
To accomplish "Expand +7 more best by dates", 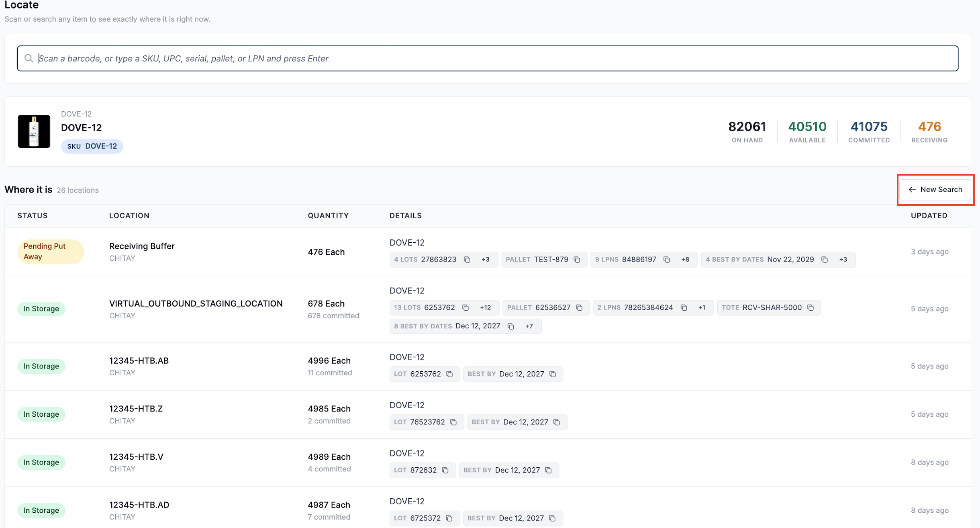I will 529,326.
